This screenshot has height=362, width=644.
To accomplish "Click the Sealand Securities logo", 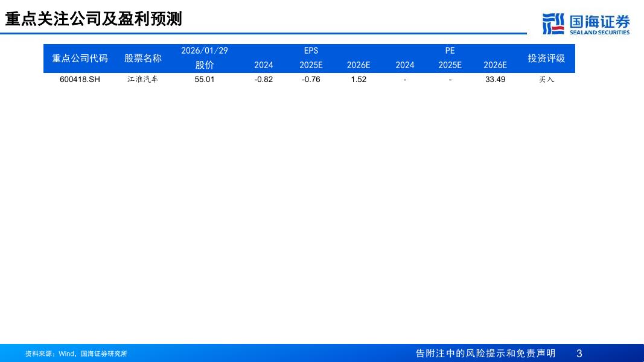I will pyautogui.click(x=585, y=24).
